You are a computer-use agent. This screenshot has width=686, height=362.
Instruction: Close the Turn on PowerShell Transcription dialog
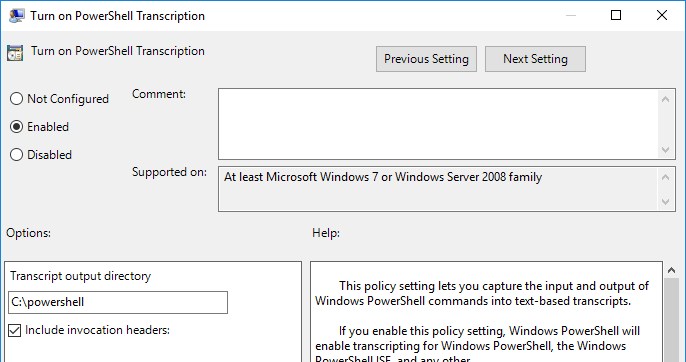tap(662, 15)
